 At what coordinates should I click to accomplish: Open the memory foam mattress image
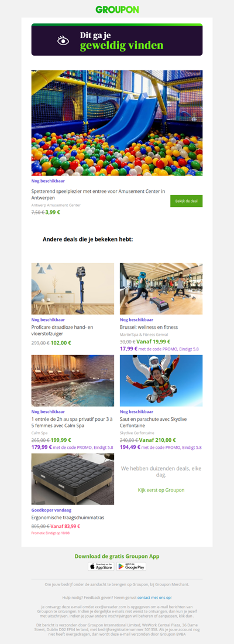[73, 479]
